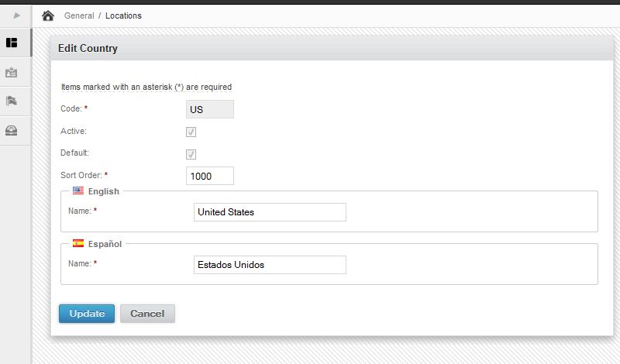
Task: Click the Cancel button
Action: (x=147, y=314)
